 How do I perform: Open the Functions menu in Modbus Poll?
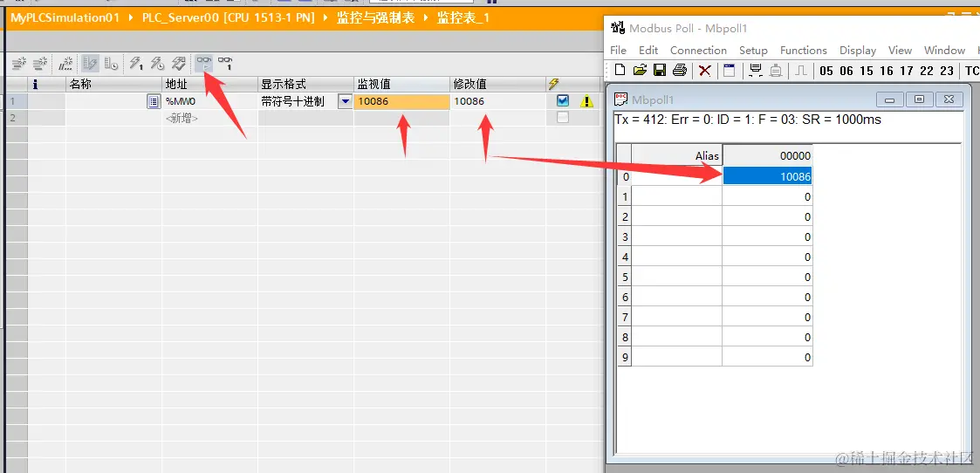click(803, 50)
